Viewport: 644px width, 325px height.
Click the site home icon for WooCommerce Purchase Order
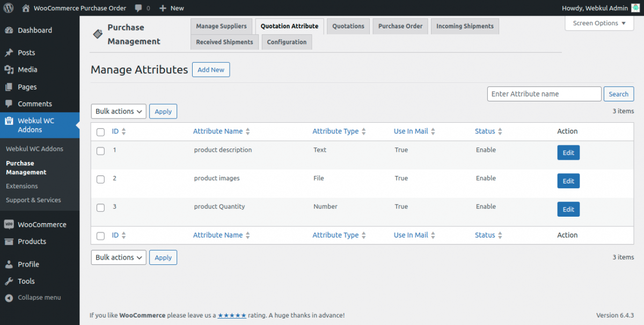click(26, 8)
